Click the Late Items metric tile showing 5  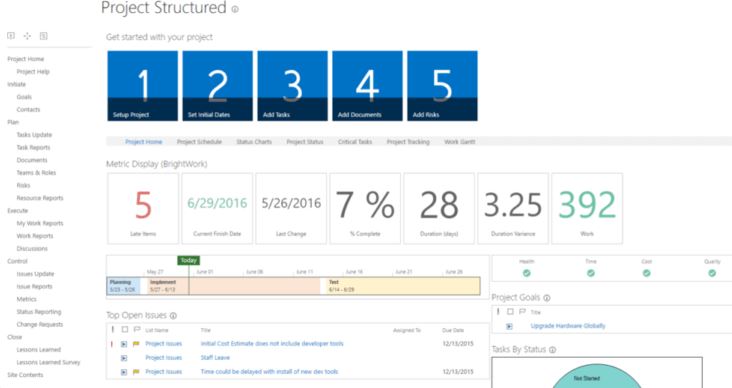143,208
